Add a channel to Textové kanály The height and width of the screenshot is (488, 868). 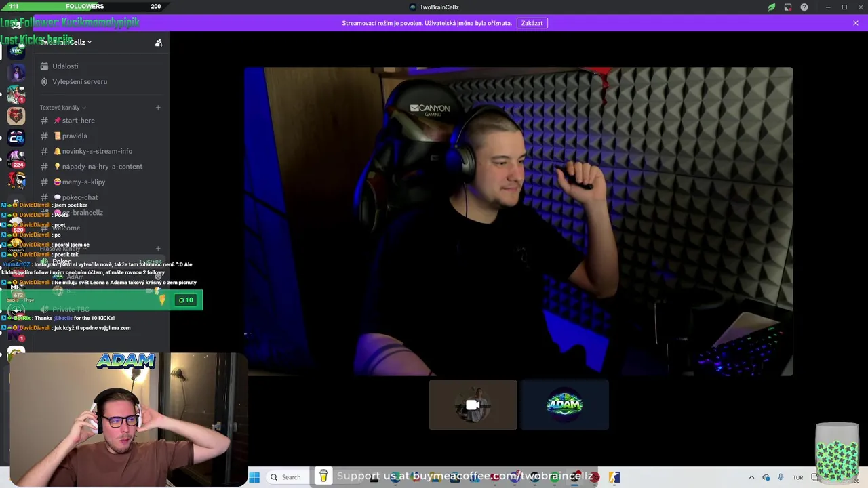(158, 108)
